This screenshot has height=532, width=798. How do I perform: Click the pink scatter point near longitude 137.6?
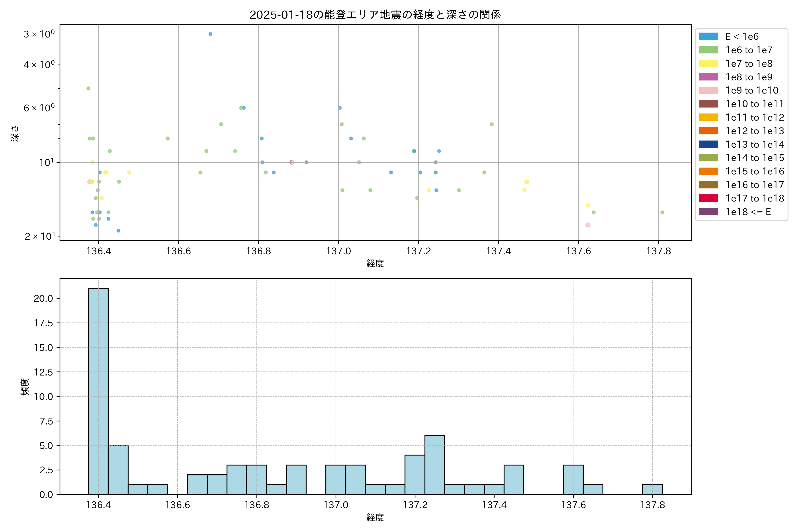pyautogui.click(x=588, y=225)
